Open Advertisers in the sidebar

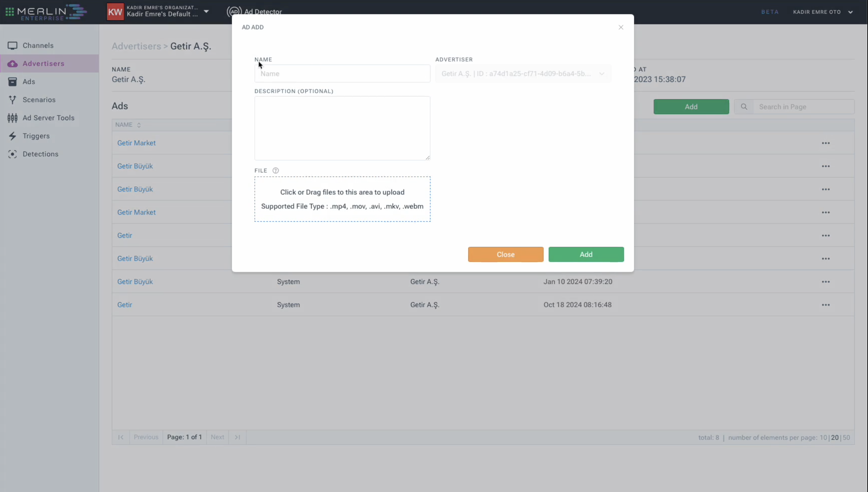click(49, 64)
